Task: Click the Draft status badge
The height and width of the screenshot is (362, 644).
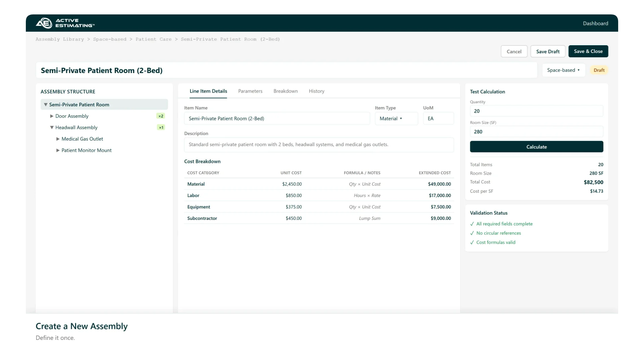Action: pos(599,70)
